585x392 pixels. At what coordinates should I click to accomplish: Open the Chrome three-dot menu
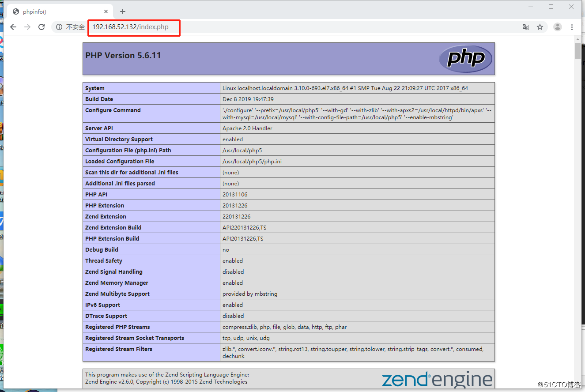tap(572, 27)
